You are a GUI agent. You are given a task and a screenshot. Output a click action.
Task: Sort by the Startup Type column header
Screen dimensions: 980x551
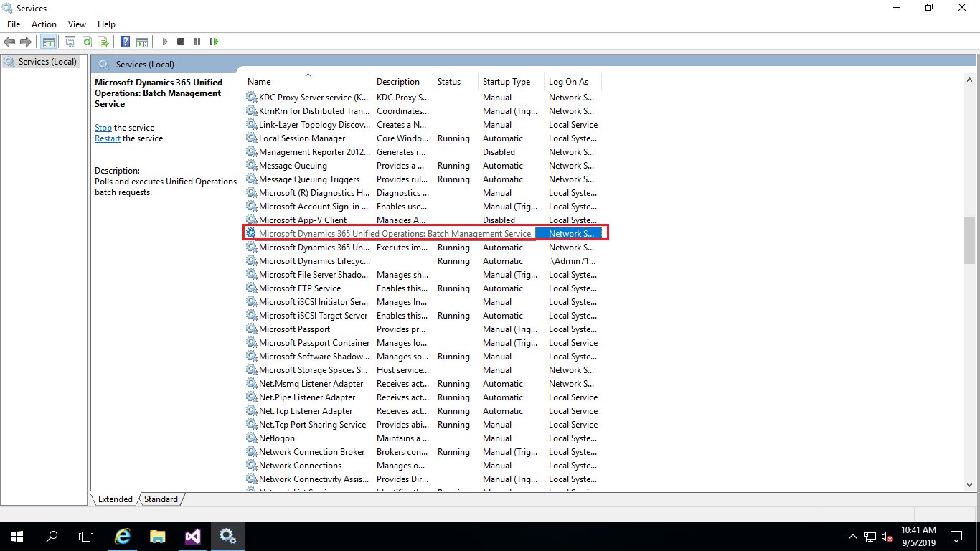pos(511,82)
